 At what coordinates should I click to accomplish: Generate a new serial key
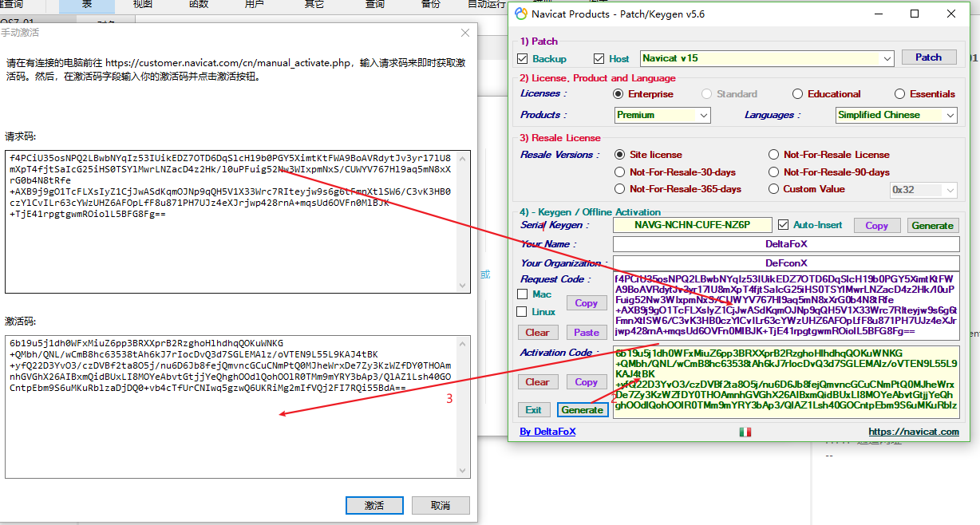932,226
